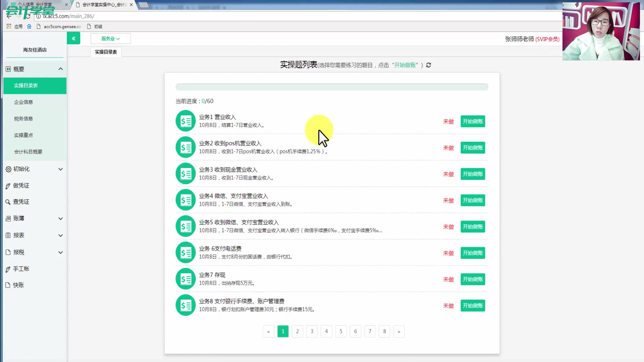Click the refresh icon beside 实操题列表
Viewport: 644px width, 362px height.
tap(428, 65)
